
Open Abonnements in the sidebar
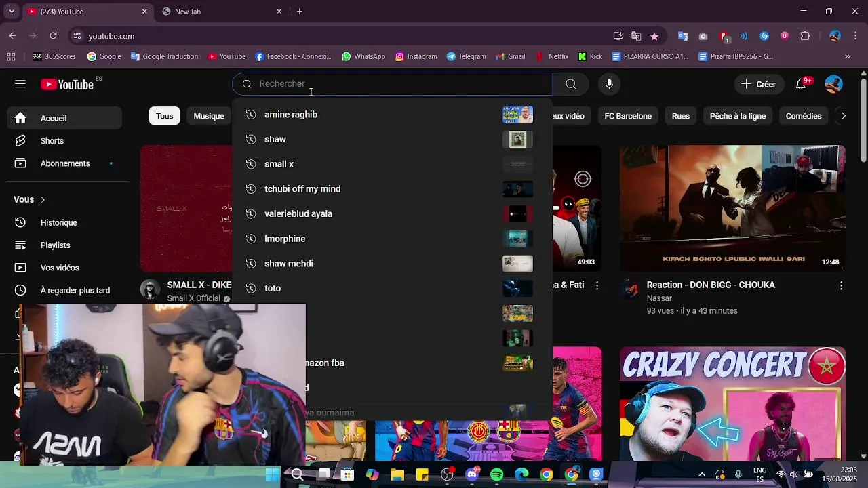tap(65, 163)
